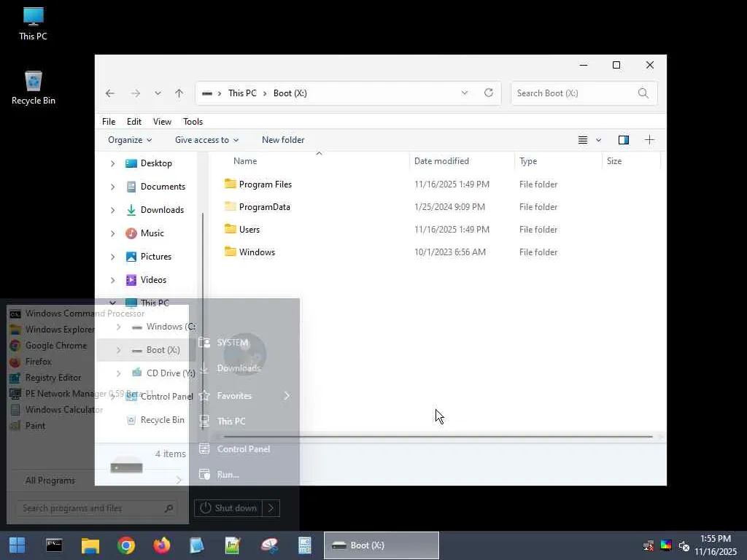The height and width of the screenshot is (560, 747).
Task: Click the plus icon in Explorer toolbar
Action: (x=649, y=139)
